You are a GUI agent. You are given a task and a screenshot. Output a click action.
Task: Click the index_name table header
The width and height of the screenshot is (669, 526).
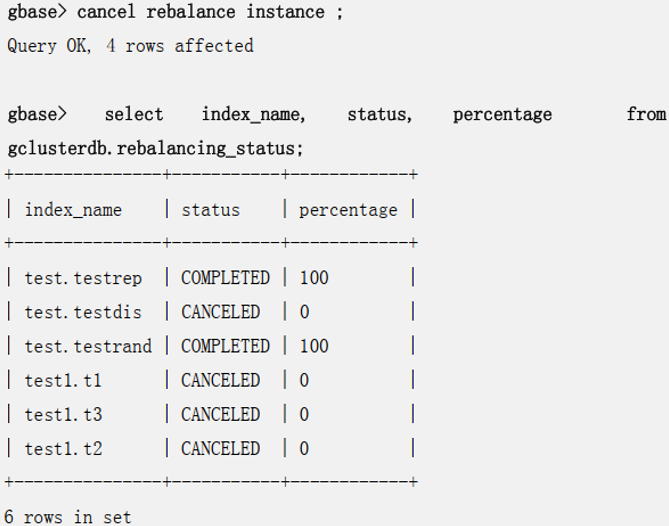click(73, 210)
